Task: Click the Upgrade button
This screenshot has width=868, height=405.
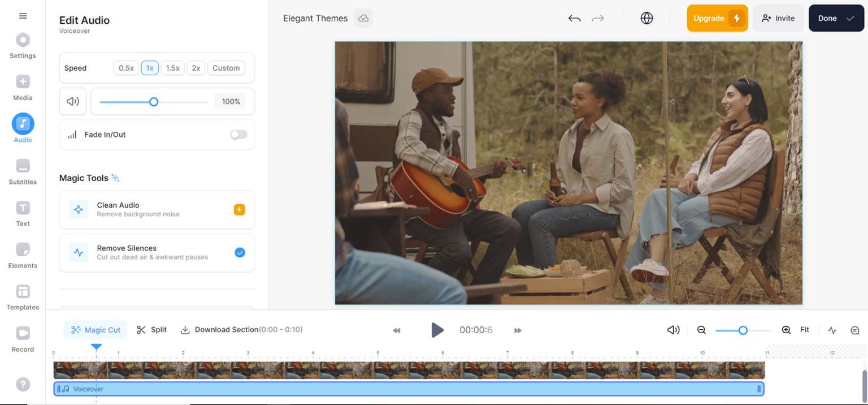Action: (717, 18)
